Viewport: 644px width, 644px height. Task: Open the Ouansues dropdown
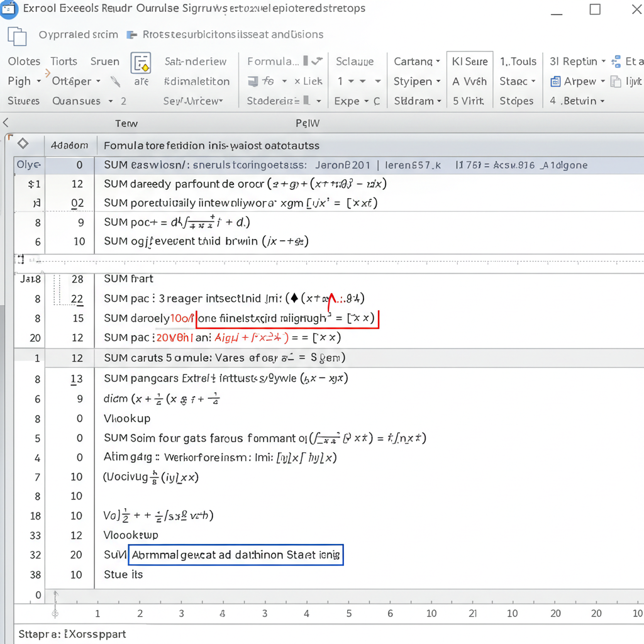tap(83, 101)
